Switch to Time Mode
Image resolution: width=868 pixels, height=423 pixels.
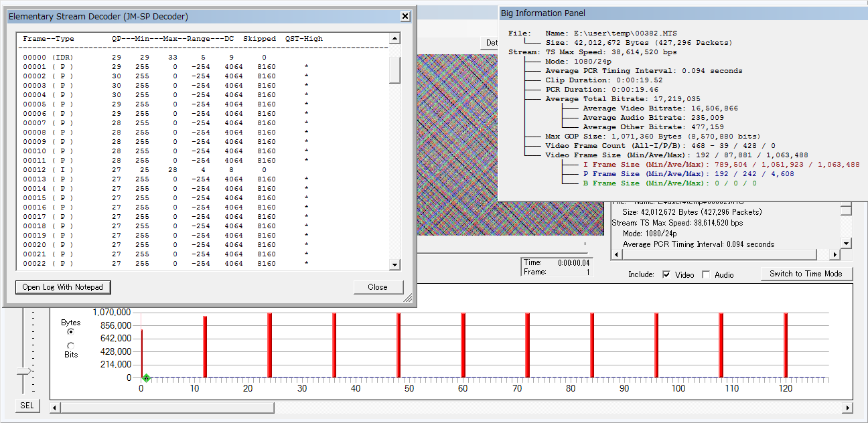(806, 274)
